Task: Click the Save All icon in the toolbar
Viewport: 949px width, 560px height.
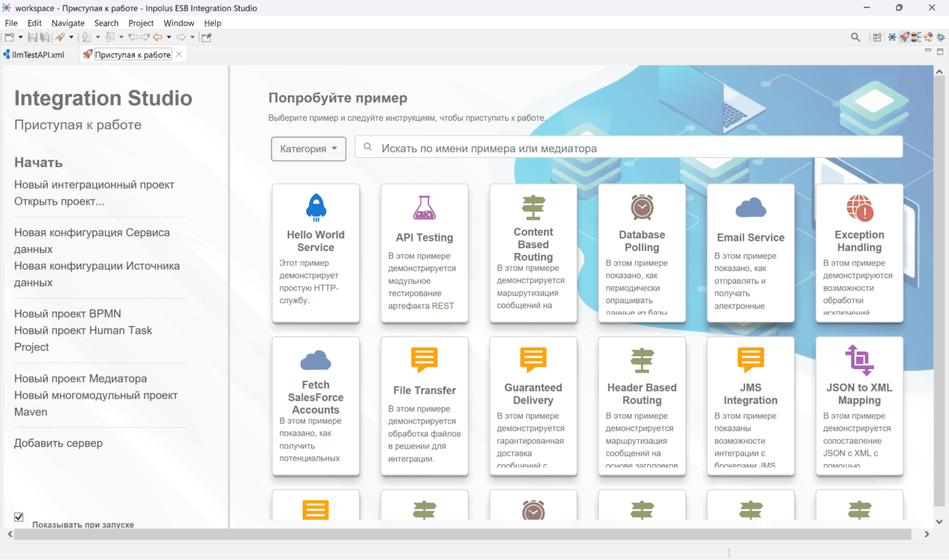Action: (45, 37)
